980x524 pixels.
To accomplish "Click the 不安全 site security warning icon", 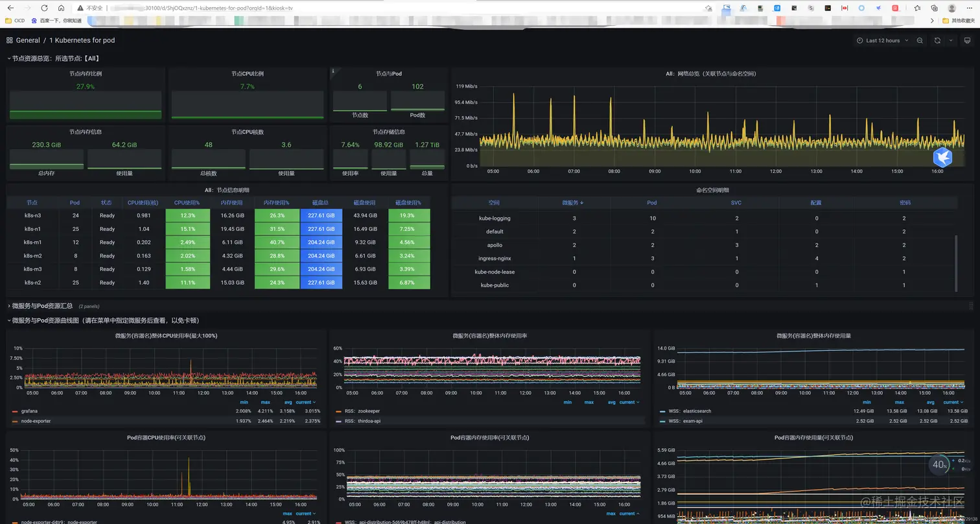I will 80,8.
